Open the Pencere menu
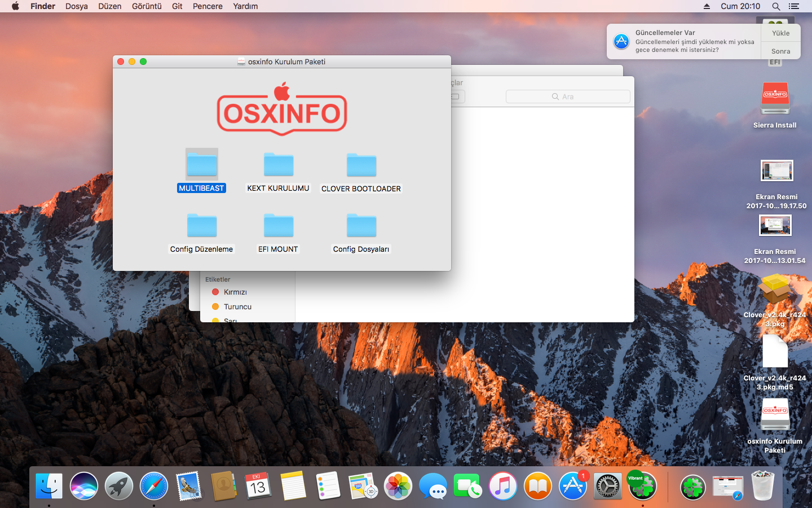 (x=208, y=6)
